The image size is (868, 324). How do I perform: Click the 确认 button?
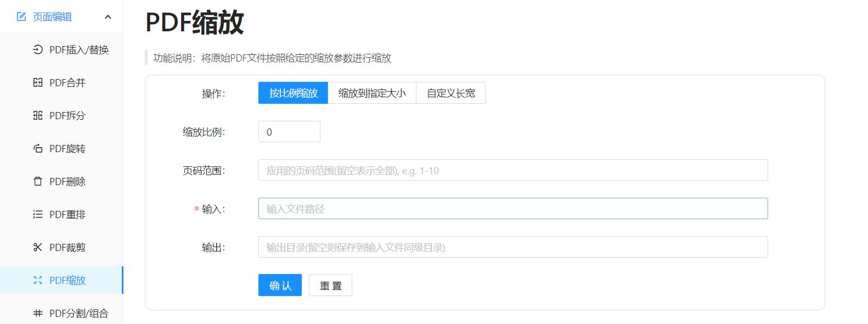tap(280, 285)
